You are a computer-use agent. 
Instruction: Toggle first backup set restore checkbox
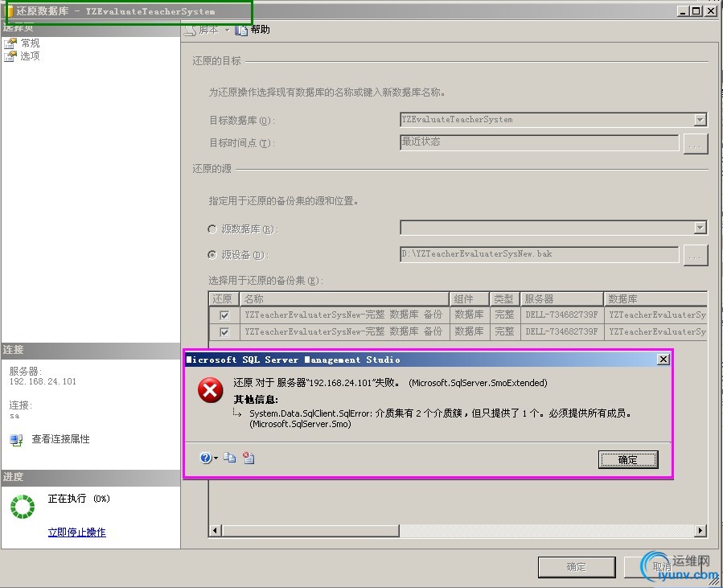pyautogui.click(x=224, y=315)
